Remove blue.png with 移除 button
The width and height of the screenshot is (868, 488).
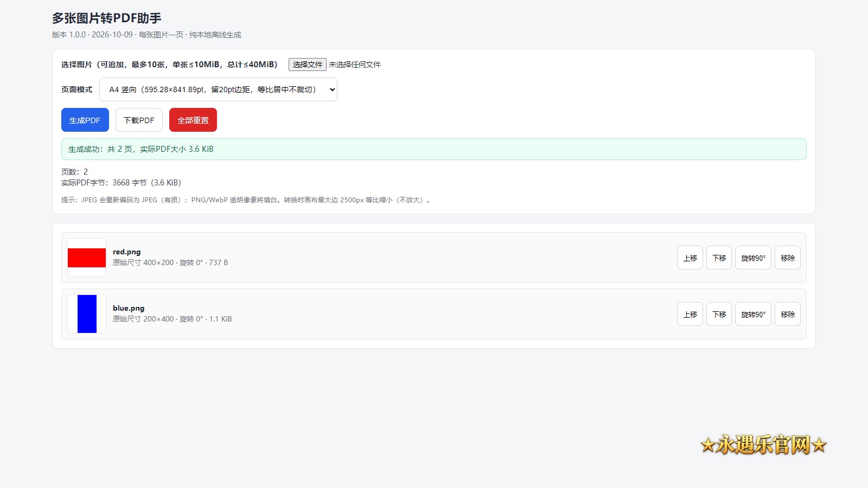788,314
